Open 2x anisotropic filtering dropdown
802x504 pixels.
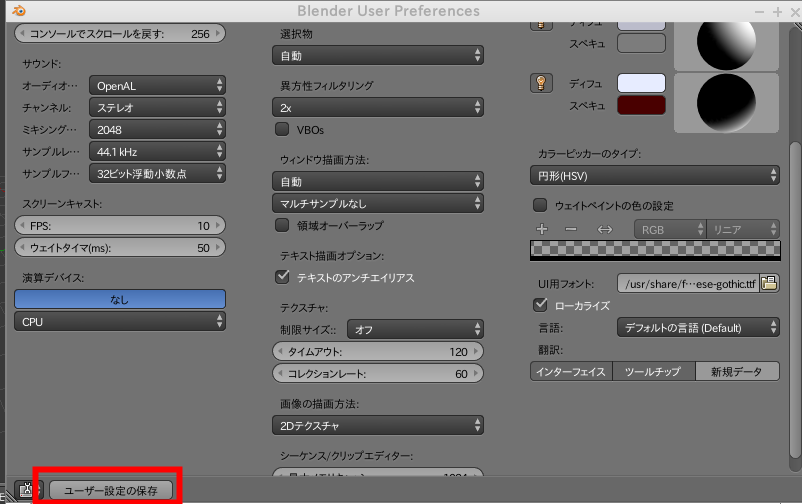click(x=377, y=107)
